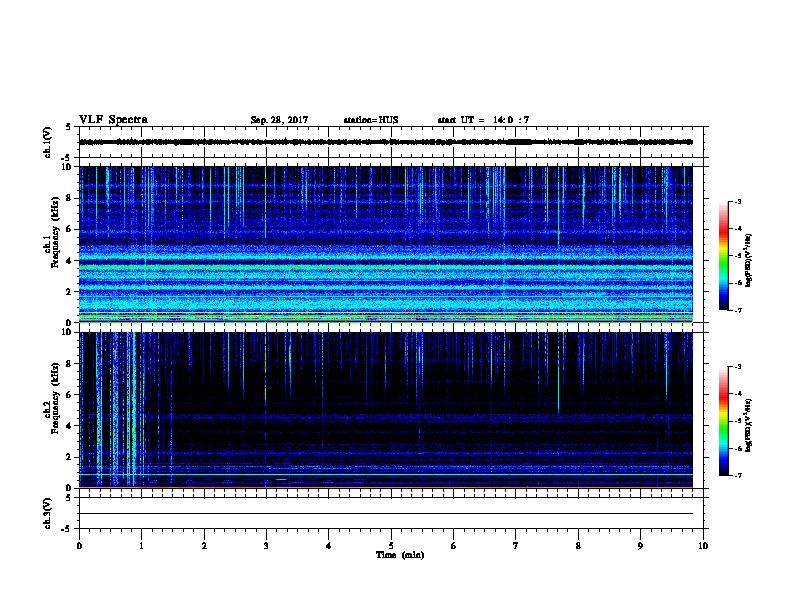The image size is (792, 612).
Task: Click the ch.1 voltage waveform trace
Action: [386, 142]
